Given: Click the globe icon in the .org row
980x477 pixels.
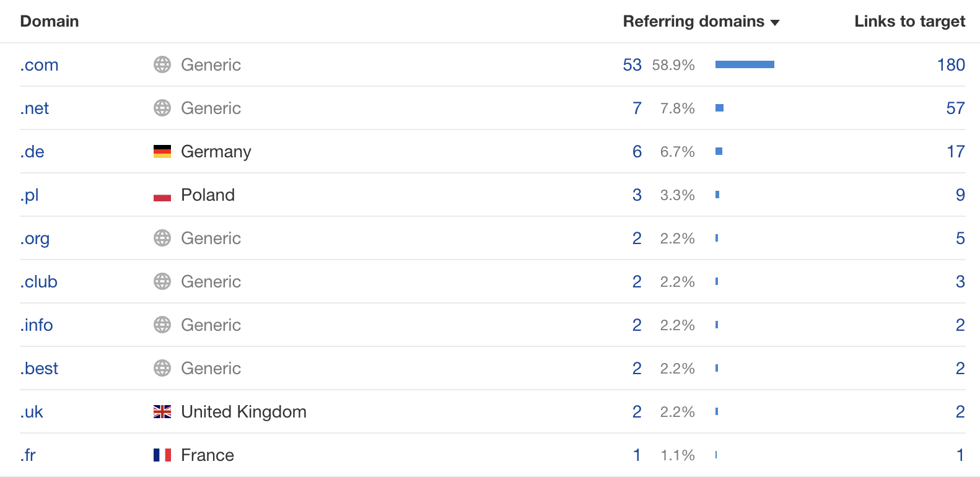Looking at the screenshot, I should click(x=162, y=238).
